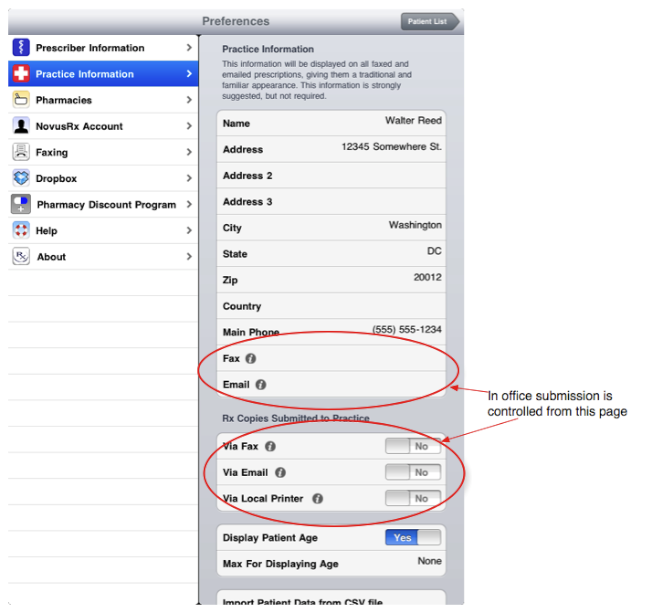This screenshot has width=660, height=613.
Task: Open Faxing settings via its chevron
Action: pyautogui.click(x=189, y=153)
